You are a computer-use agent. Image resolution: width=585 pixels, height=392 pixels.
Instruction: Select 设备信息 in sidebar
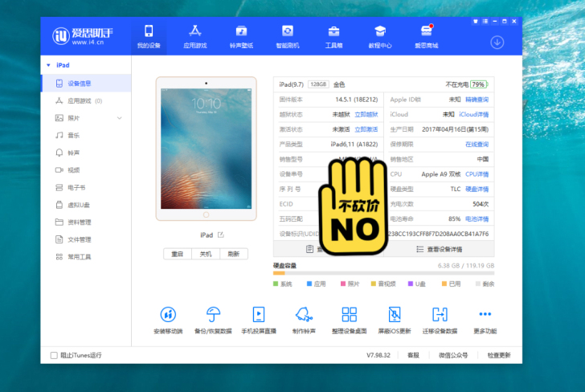click(86, 84)
